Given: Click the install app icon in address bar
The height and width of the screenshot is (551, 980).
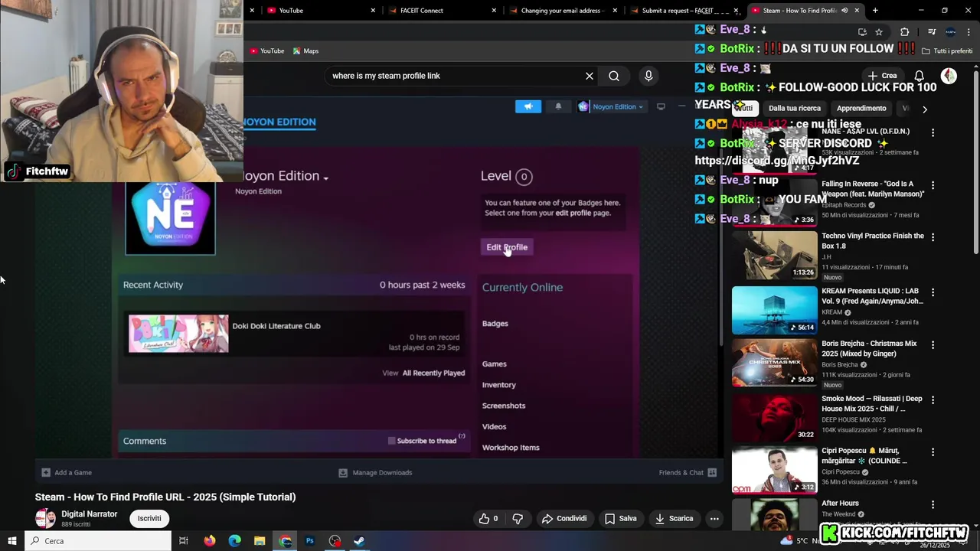Looking at the screenshot, I should (862, 32).
